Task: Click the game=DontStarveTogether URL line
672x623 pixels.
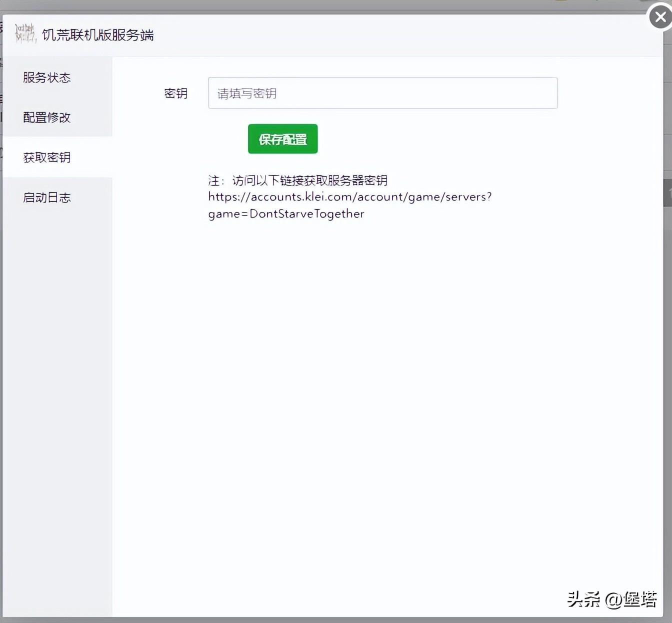Action: (x=286, y=214)
